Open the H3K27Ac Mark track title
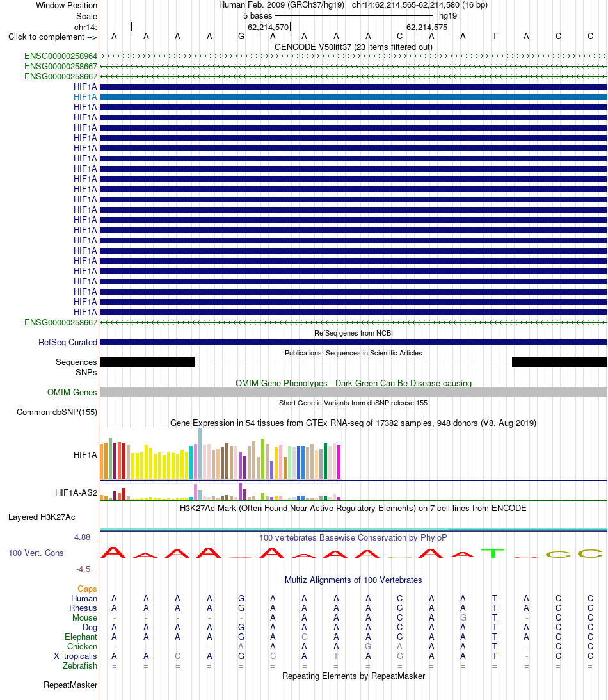The width and height of the screenshot is (608, 700). [353, 508]
